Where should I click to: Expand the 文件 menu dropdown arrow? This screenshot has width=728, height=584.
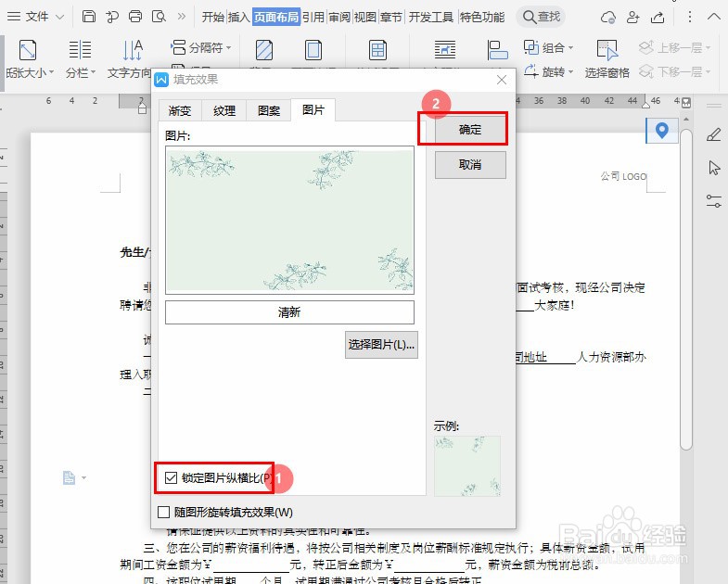[x=60, y=18]
